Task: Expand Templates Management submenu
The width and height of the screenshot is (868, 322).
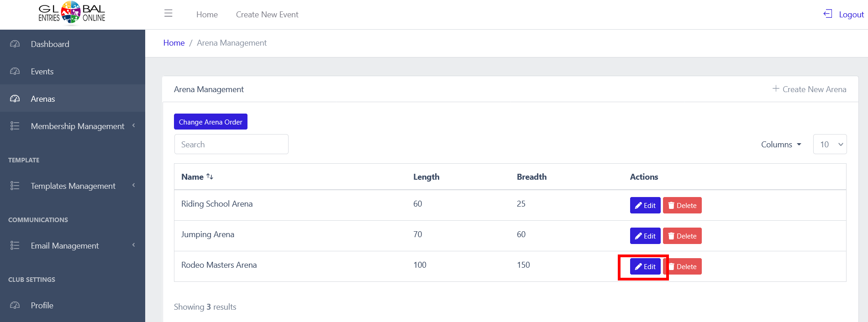Action: [134, 185]
